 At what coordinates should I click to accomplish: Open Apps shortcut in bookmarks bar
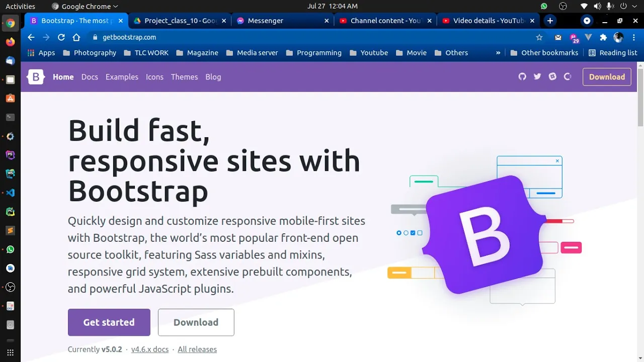(41, 53)
